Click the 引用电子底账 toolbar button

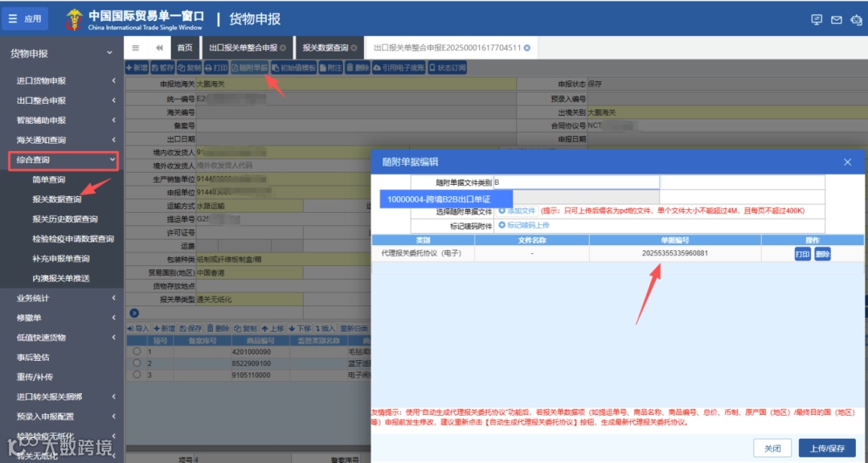click(399, 68)
